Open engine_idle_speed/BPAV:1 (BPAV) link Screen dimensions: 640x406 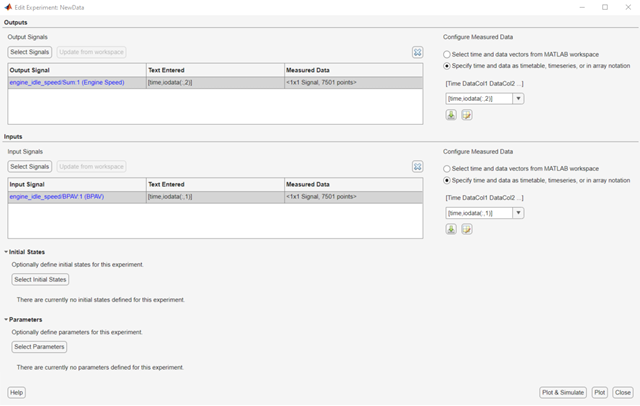[57, 197]
